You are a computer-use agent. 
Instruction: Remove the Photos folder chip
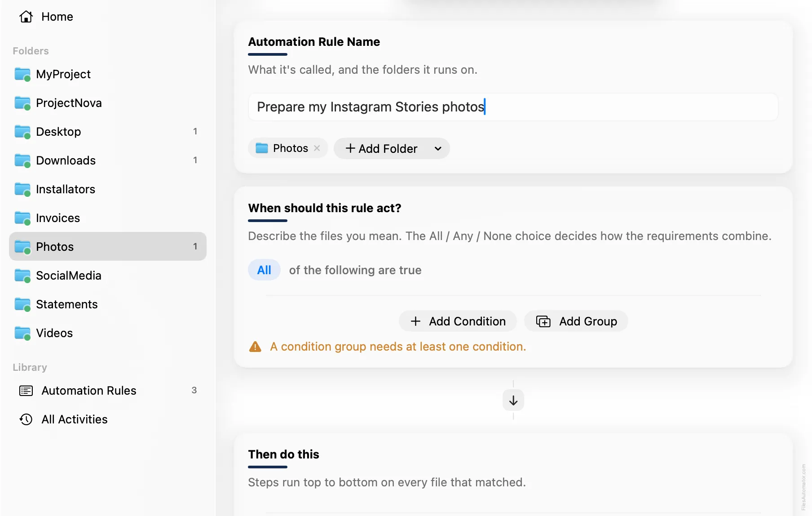pos(317,148)
